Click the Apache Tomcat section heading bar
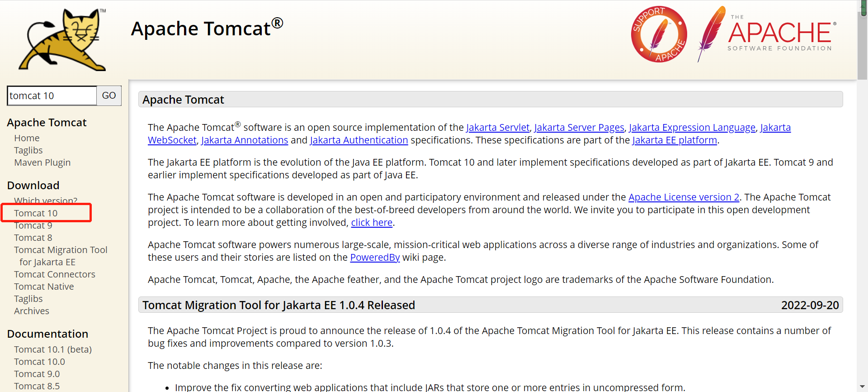Image resolution: width=868 pixels, height=392 pixels. [491, 99]
